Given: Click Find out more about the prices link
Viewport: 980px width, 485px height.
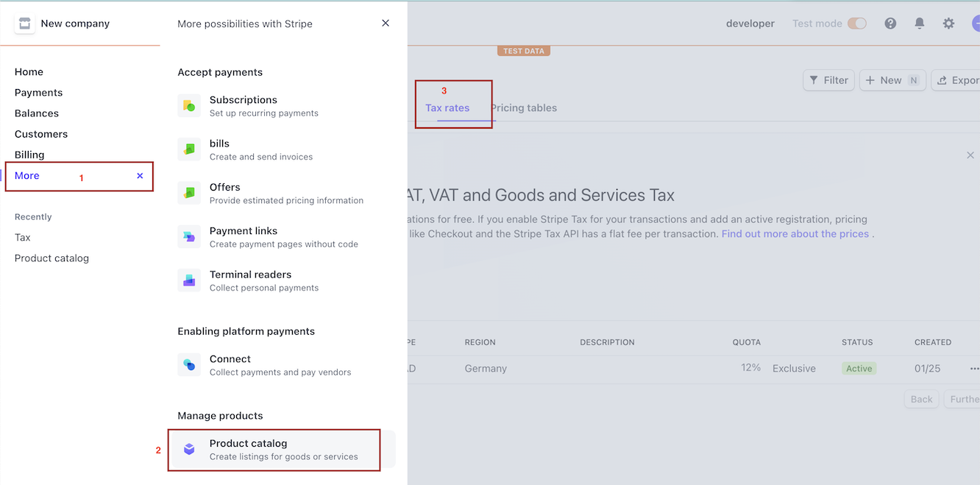Looking at the screenshot, I should coord(795,233).
